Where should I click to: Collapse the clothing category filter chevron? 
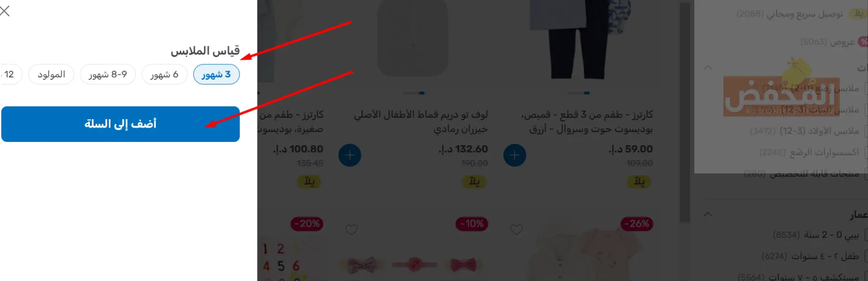coord(708,68)
